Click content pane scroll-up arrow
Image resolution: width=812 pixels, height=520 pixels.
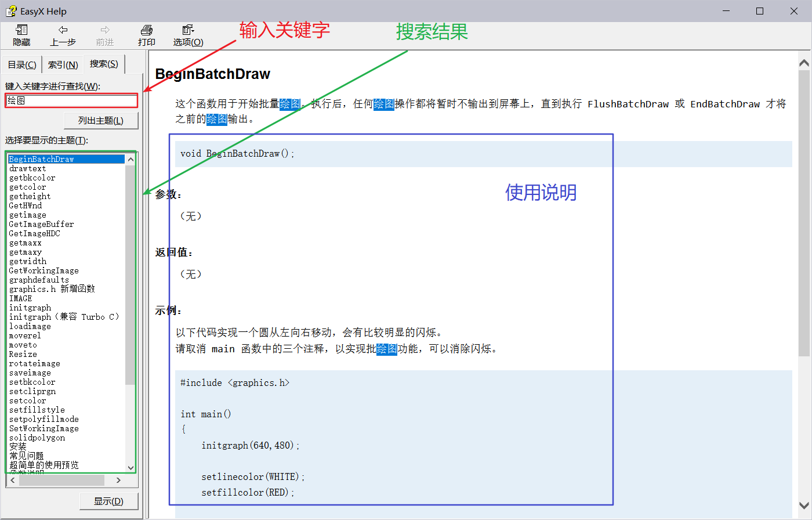803,62
